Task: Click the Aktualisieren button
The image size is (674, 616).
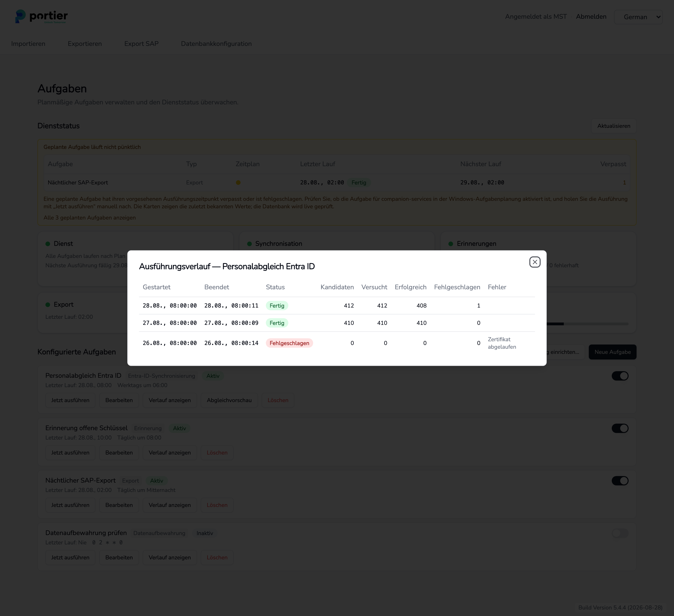Action: (613, 126)
